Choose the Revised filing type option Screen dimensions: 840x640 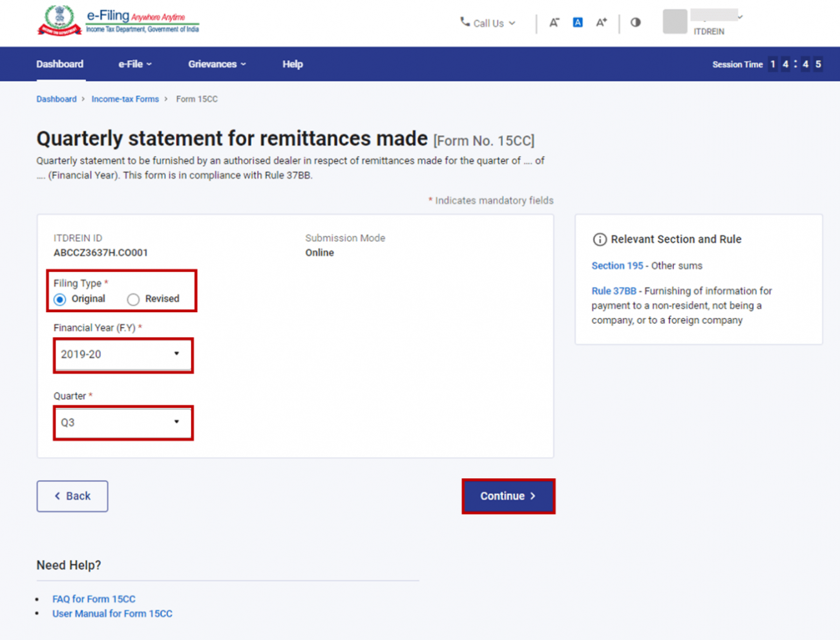(133, 299)
